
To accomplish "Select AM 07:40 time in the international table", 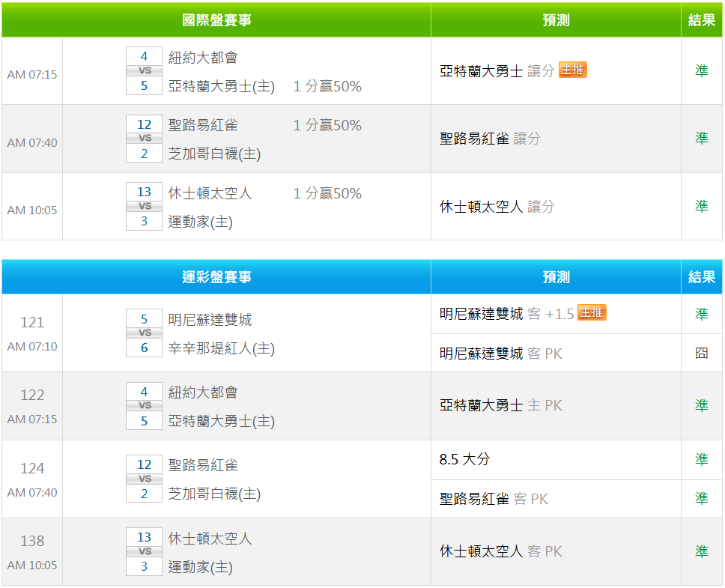I will [x=32, y=142].
